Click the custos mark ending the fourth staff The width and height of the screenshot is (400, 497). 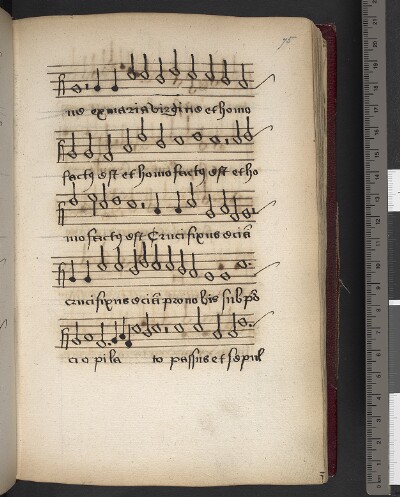[x=267, y=268]
